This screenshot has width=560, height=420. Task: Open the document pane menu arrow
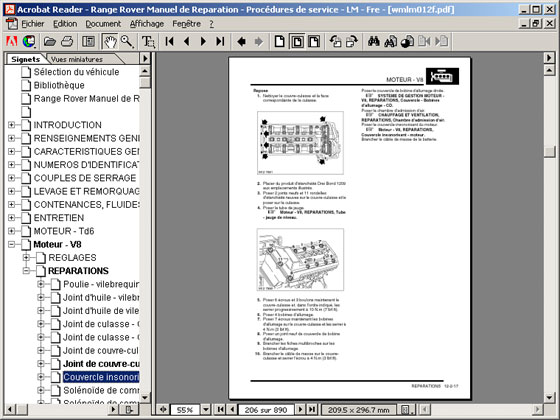[549, 58]
